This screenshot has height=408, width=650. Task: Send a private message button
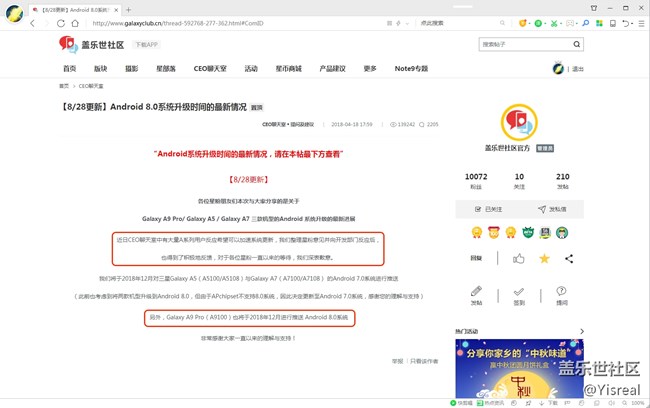[x=552, y=209]
